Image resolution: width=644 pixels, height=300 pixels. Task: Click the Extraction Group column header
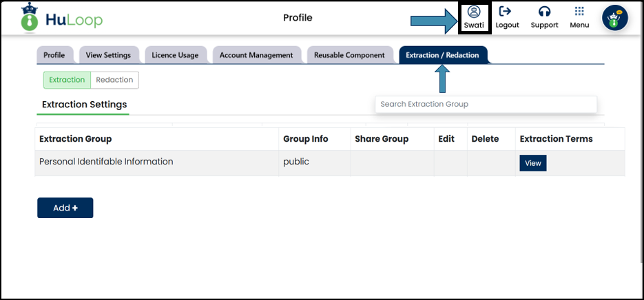pyautogui.click(x=75, y=139)
